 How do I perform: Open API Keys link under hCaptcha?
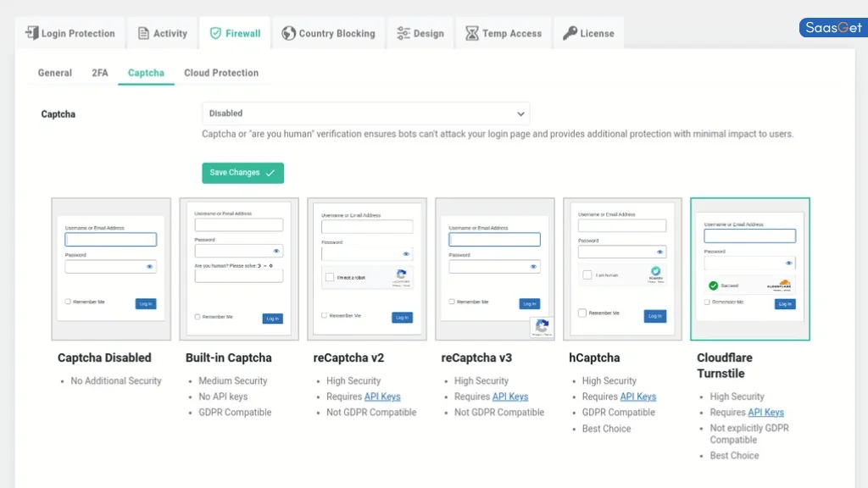click(x=637, y=396)
